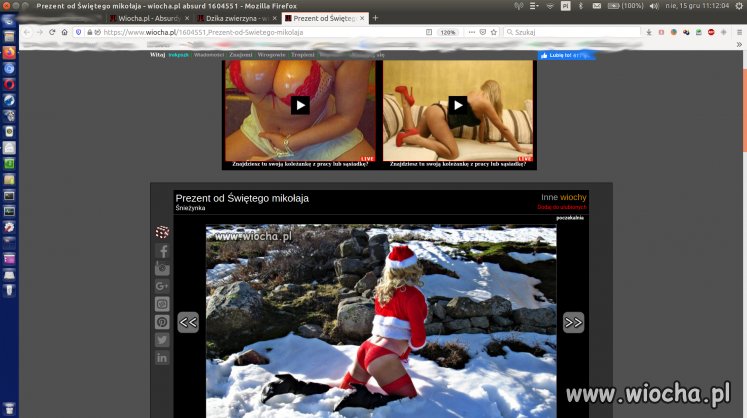Open the Wrogowie link in site navigation
Viewport: 747px width, 418px height.
pyautogui.click(x=272, y=55)
